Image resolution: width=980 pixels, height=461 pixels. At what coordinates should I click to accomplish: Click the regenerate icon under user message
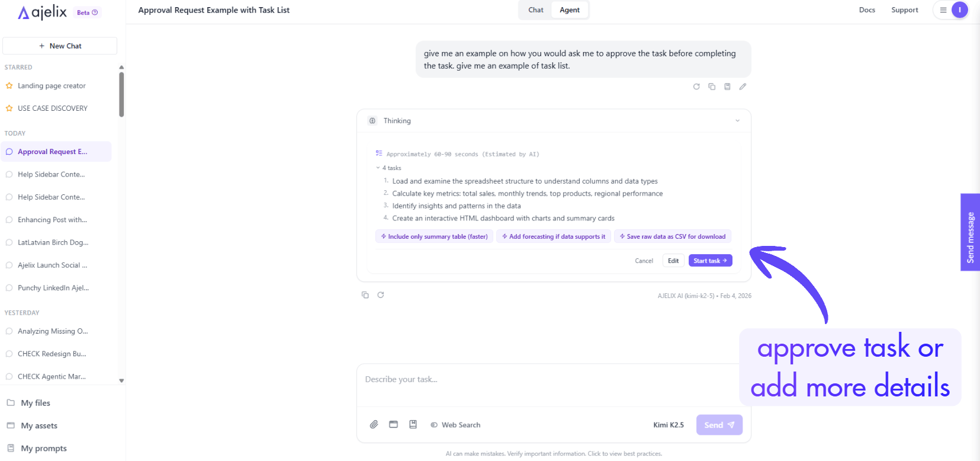click(696, 87)
